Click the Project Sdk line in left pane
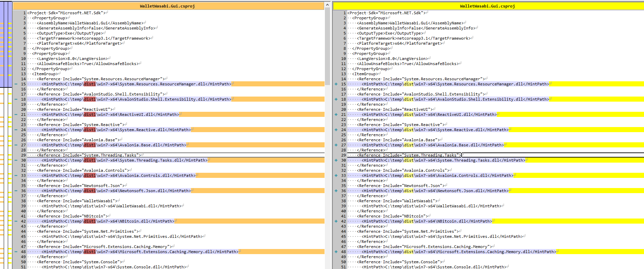This screenshot has width=644, height=269. point(67,13)
